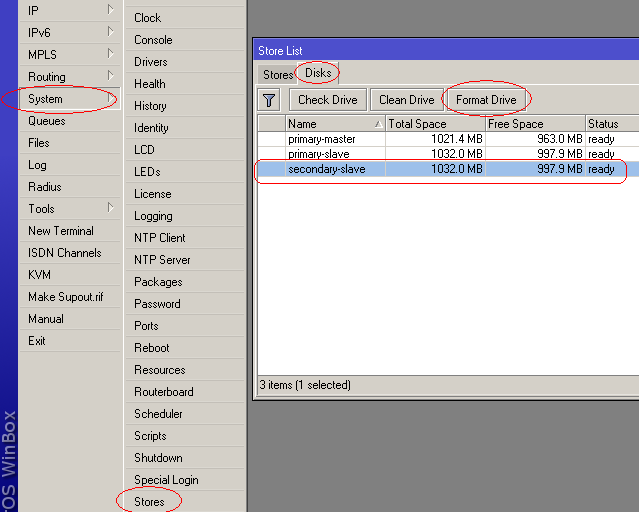Switch to the Disks tab
The height and width of the screenshot is (512, 639).
point(317,74)
